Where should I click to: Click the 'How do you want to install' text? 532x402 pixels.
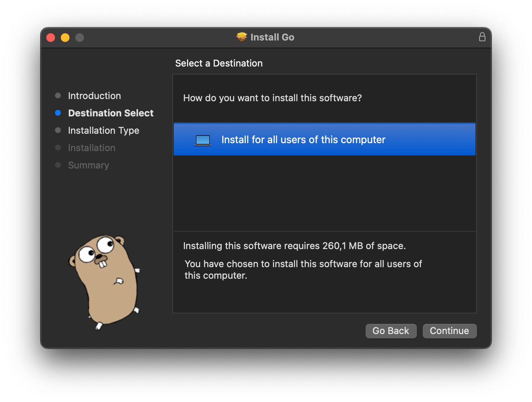pos(273,98)
